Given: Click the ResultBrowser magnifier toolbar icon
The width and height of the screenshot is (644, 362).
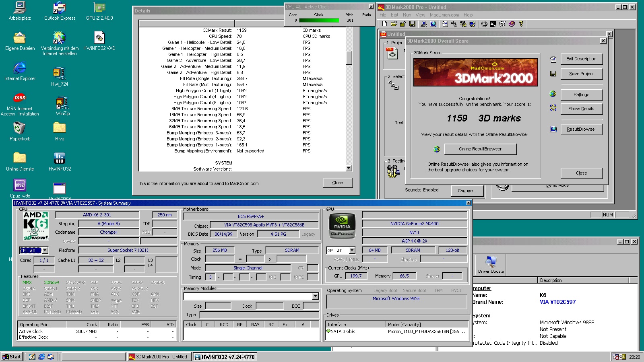Looking at the screenshot, I should (433, 24).
